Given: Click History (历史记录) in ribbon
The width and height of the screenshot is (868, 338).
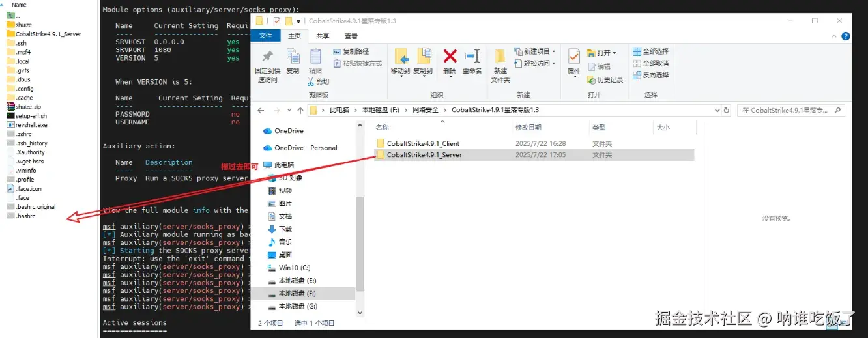Looking at the screenshot, I should point(605,79).
